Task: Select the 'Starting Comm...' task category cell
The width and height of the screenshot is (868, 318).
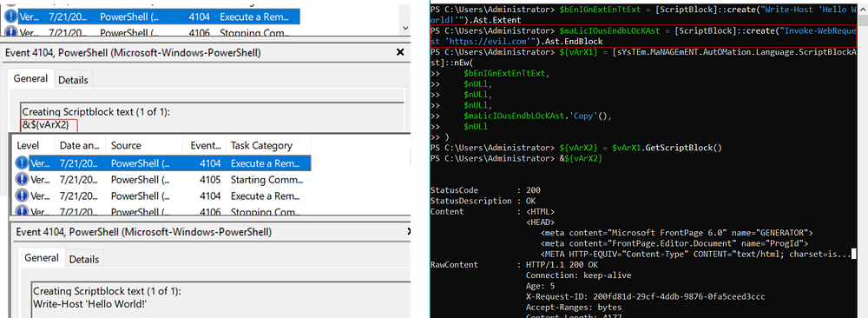Action: [266, 180]
